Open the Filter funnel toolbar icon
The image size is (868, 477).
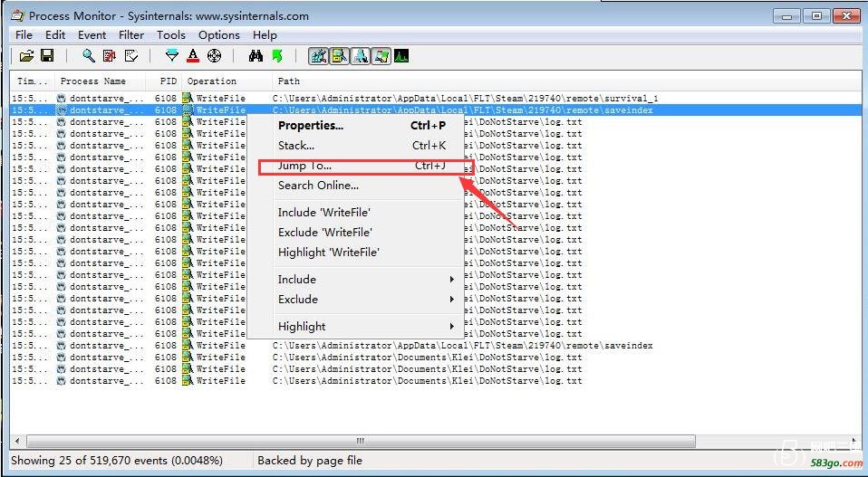click(x=172, y=56)
